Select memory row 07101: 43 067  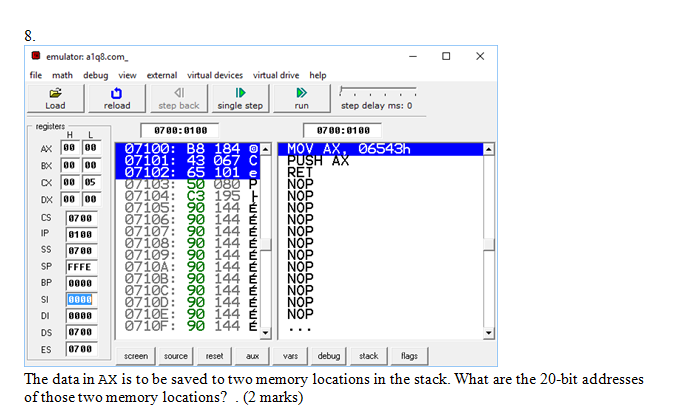point(188,161)
